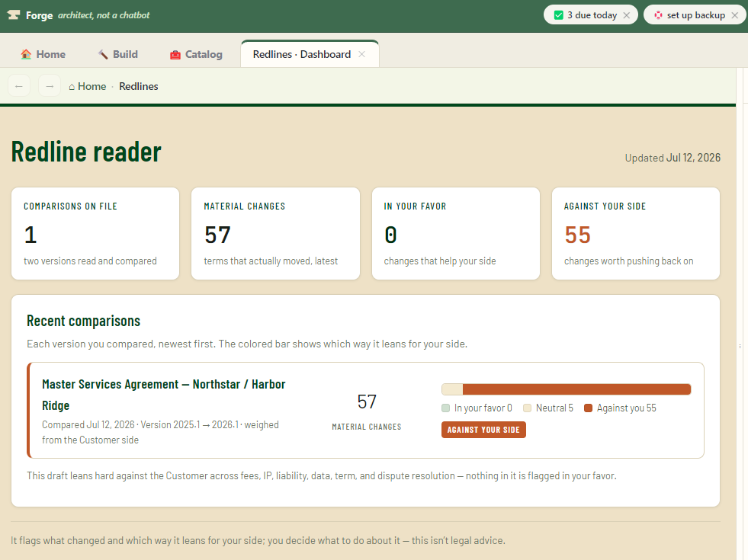Dismiss the 3 due today chip

pyautogui.click(x=627, y=15)
